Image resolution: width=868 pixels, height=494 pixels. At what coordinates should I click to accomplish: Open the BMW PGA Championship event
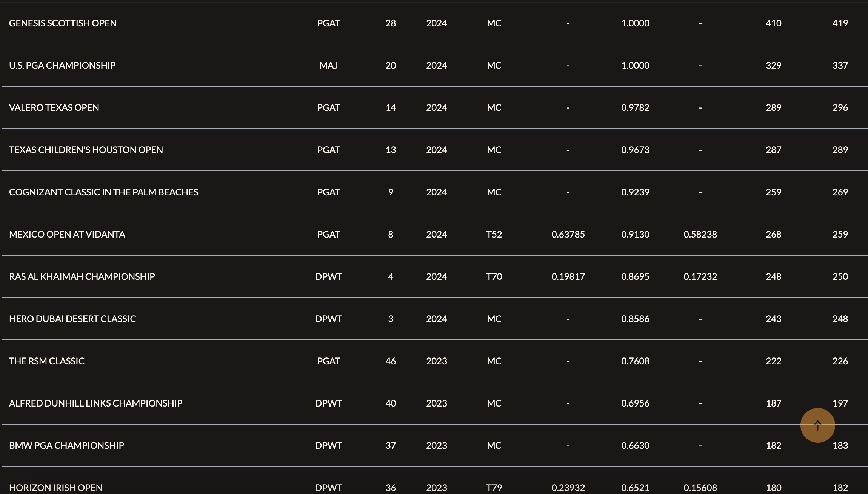(x=66, y=445)
